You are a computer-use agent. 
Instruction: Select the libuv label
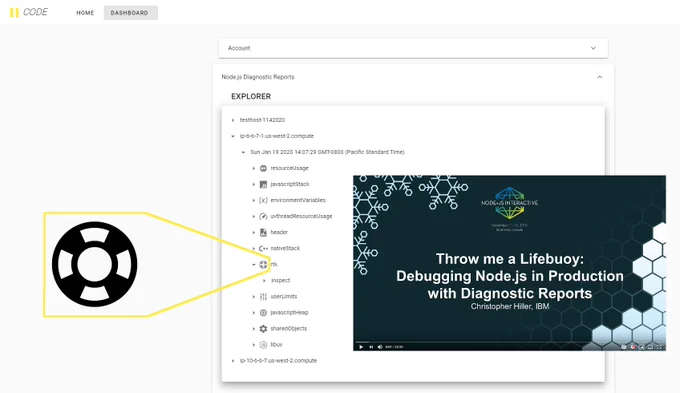pos(276,344)
